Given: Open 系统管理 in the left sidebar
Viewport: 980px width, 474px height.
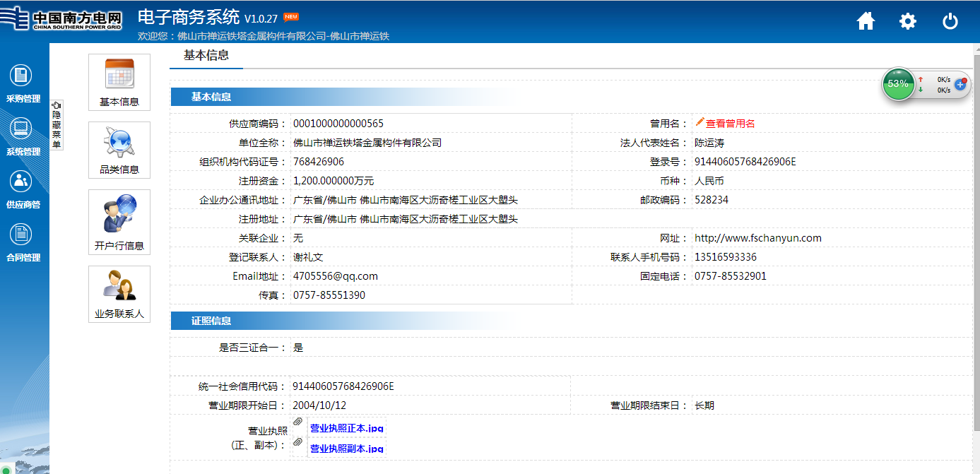Looking at the screenshot, I should click(x=21, y=136).
